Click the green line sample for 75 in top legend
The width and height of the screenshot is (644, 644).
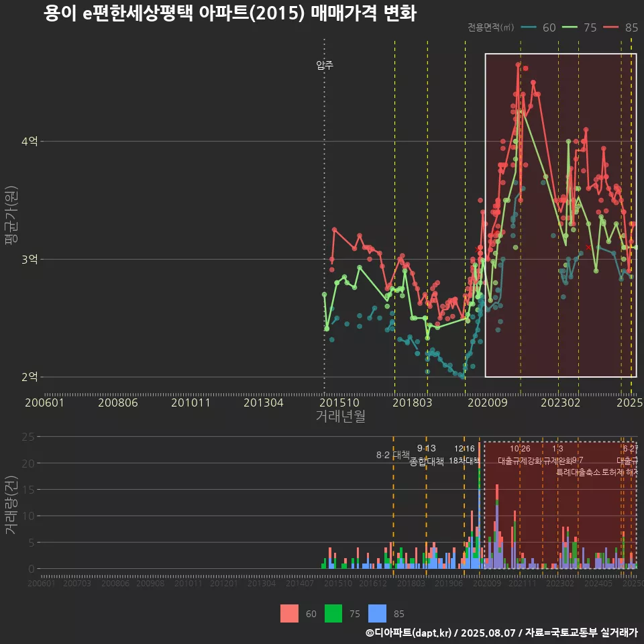click(x=570, y=27)
